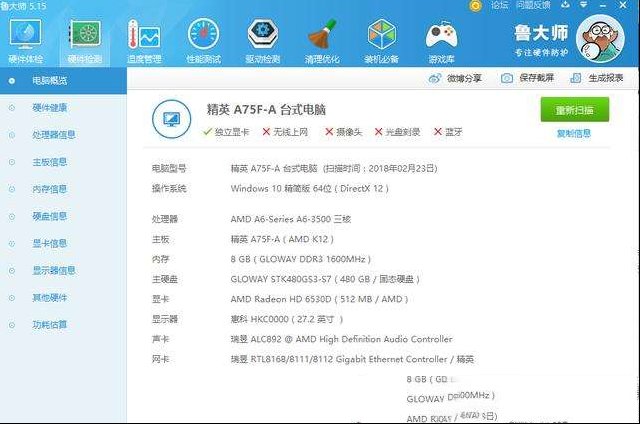Click the 光盘刻录 disc burning indicator
This screenshot has width=640, height=424.
tap(397, 132)
